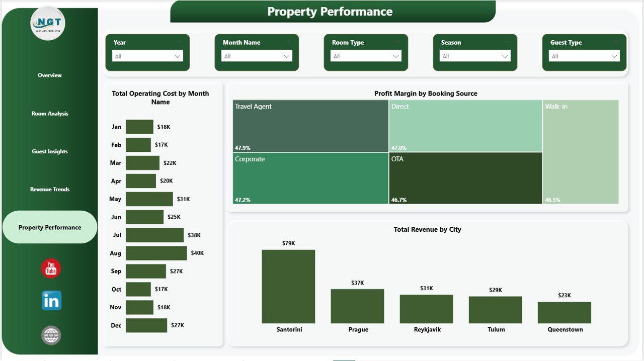Switch to Room Analysis page
Viewport: 644px width, 361px height.
click(x=50, y=114)
